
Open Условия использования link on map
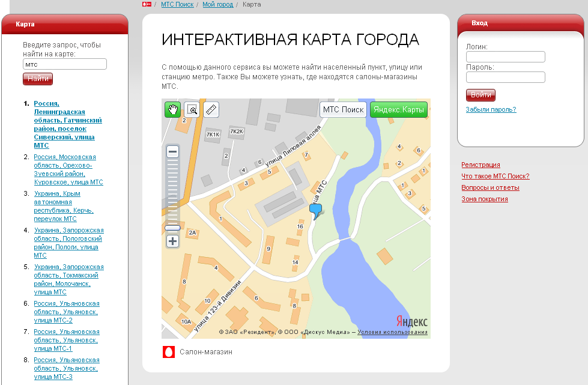pos(392,332)
